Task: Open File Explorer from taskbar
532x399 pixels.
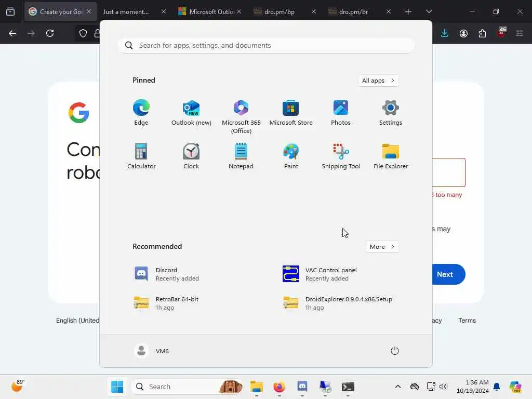Action: 257,387
